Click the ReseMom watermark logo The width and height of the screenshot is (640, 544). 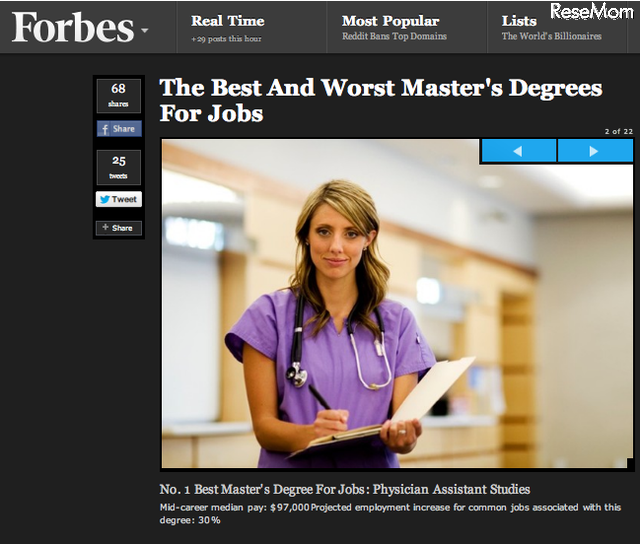[591, 11]
